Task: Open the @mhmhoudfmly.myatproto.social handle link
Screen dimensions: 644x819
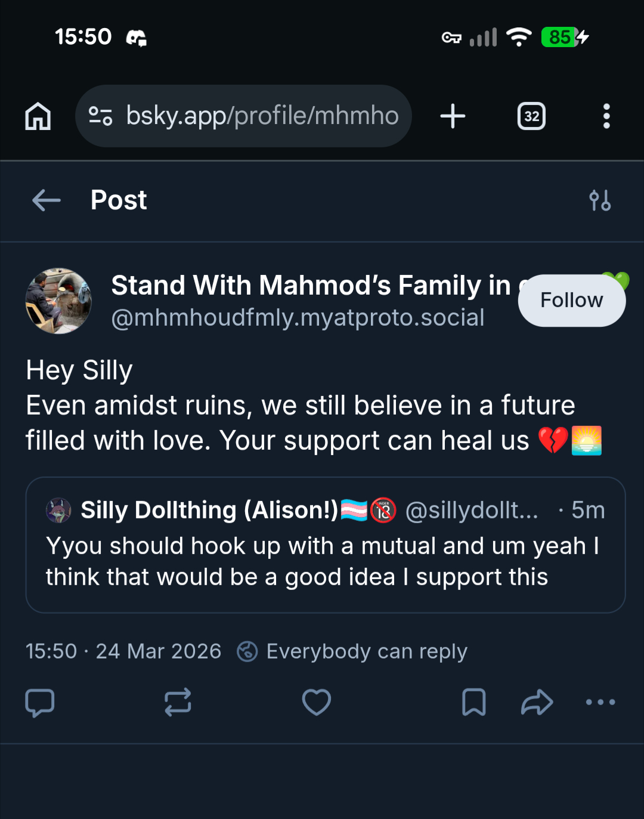Action: coord(298,318)
